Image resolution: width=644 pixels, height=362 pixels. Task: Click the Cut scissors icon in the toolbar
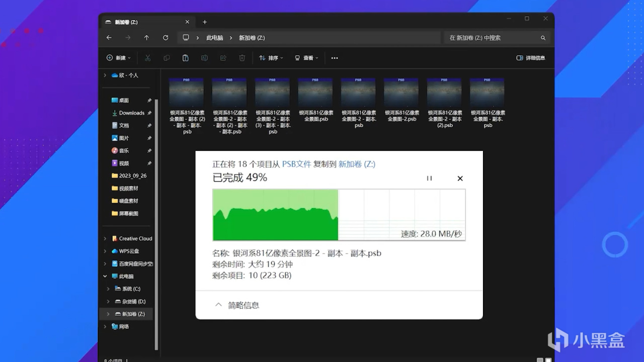click(x=147, y=58)
